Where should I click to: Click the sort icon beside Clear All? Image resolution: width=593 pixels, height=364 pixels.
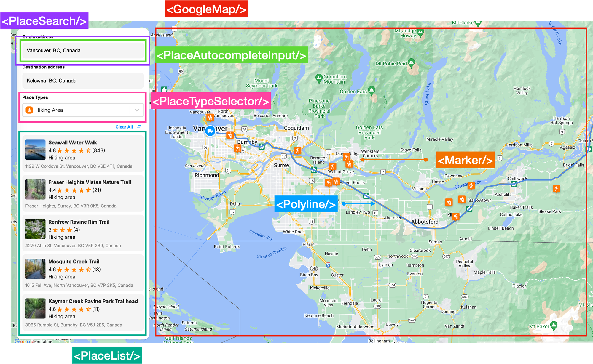click(x=139, y=126)
